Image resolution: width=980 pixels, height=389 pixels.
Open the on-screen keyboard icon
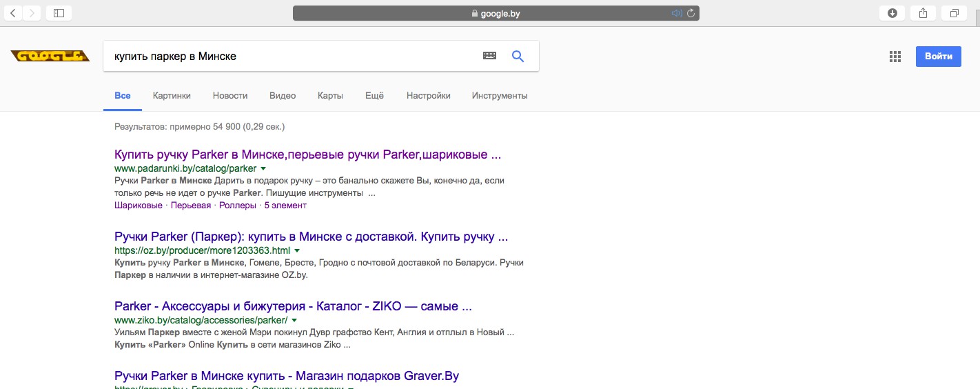point(489,56)
